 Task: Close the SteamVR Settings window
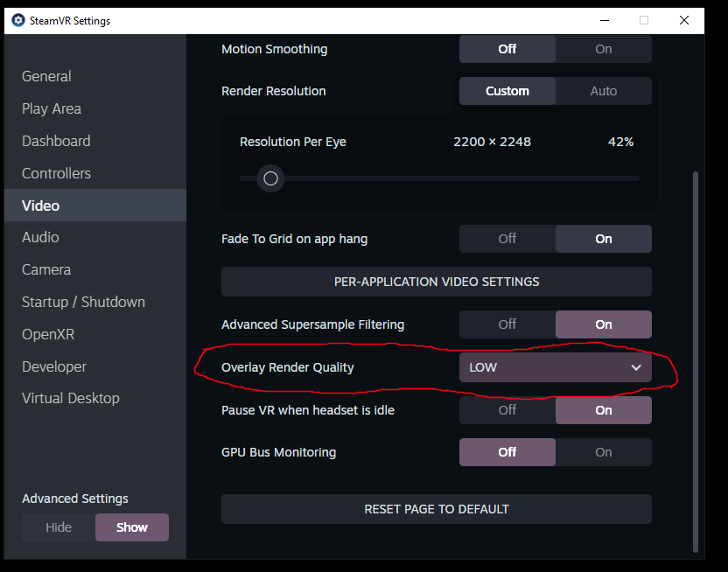pos(684,20)
